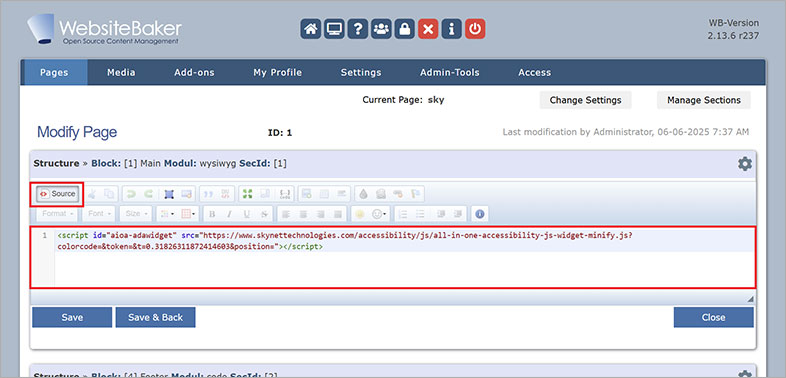This screenshot has width=786, height=378.
Task: Click the Block Quote icon
Action: tap(209, 194)
